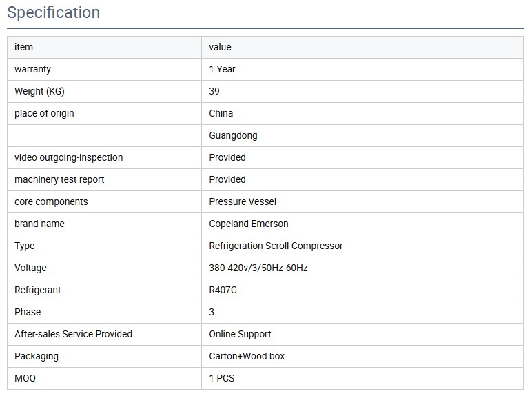Click the China value cell
The width and height of the screenshot is (532, 396).
[x=221, y=113]
